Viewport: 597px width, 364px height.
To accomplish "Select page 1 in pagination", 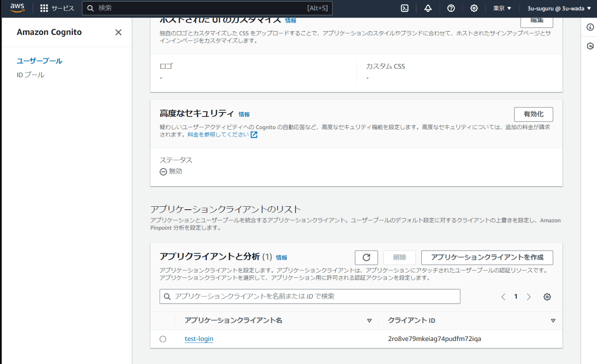I will tap(516, 297).
